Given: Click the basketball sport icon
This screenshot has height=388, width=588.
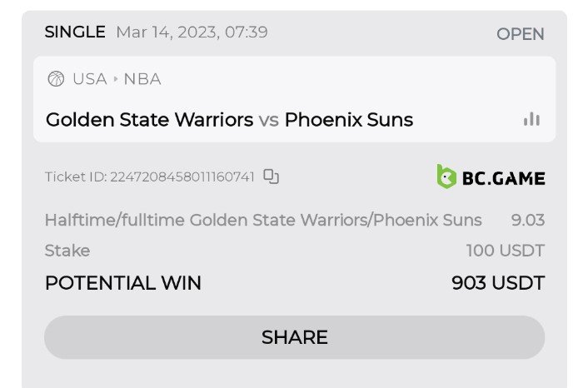Looking at the screenshot, I should tap(56, 79).
